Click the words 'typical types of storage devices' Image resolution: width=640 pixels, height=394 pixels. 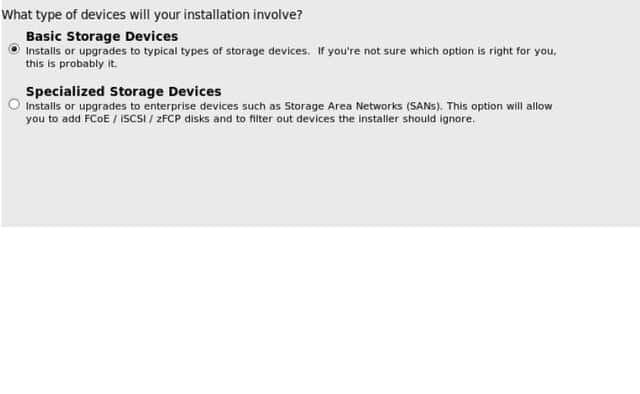(x=227, y=51)
